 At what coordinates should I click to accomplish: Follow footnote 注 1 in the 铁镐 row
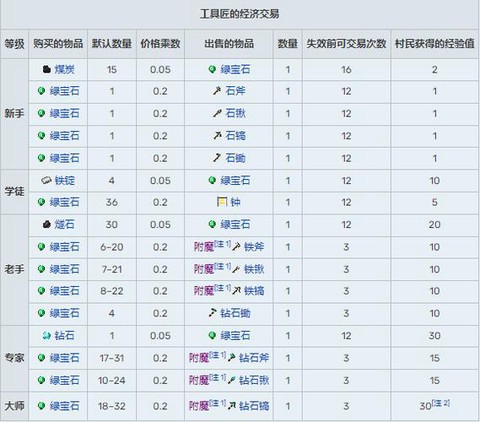[222, 288]
